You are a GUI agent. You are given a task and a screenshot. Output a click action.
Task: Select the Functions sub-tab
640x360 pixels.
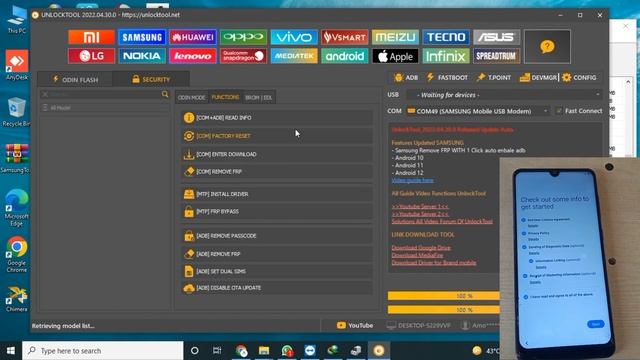[225, 97]
